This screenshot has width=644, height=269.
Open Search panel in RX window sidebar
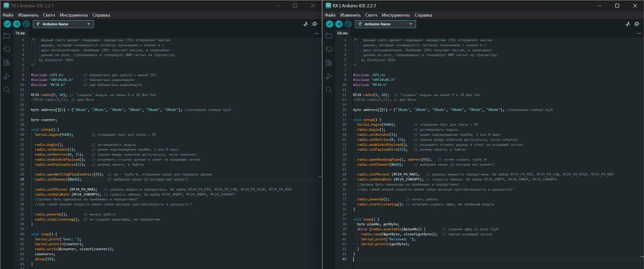point(329,89)
